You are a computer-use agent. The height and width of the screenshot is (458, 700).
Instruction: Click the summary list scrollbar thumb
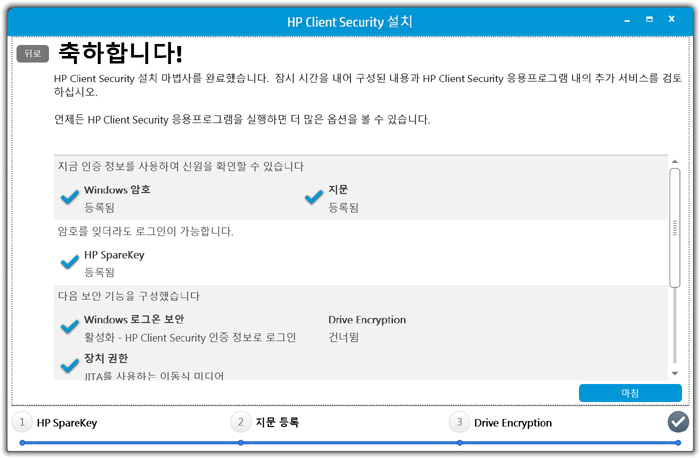pyautogui.click(x=675, y=227)
